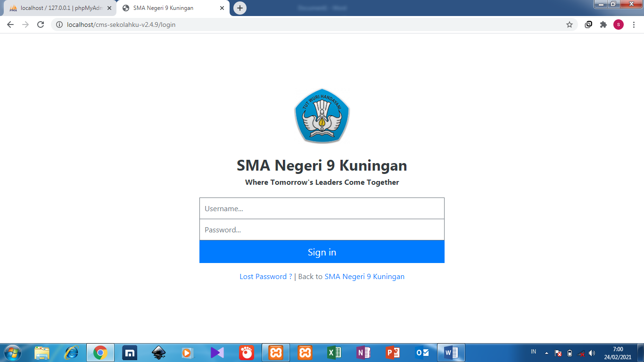This screenshot has width=644, height=362.
Task: Open Excel from the taskbar
Action: (334, 353)
